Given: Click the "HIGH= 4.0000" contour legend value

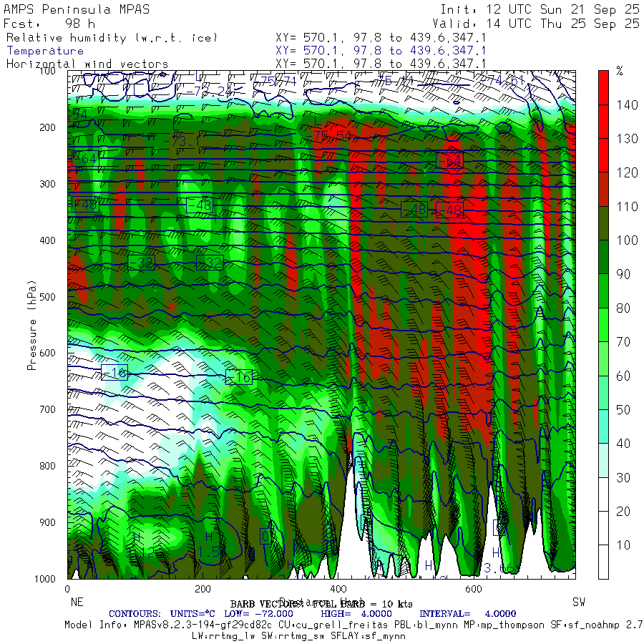Looking at the screenshot, I should point(356,614).
